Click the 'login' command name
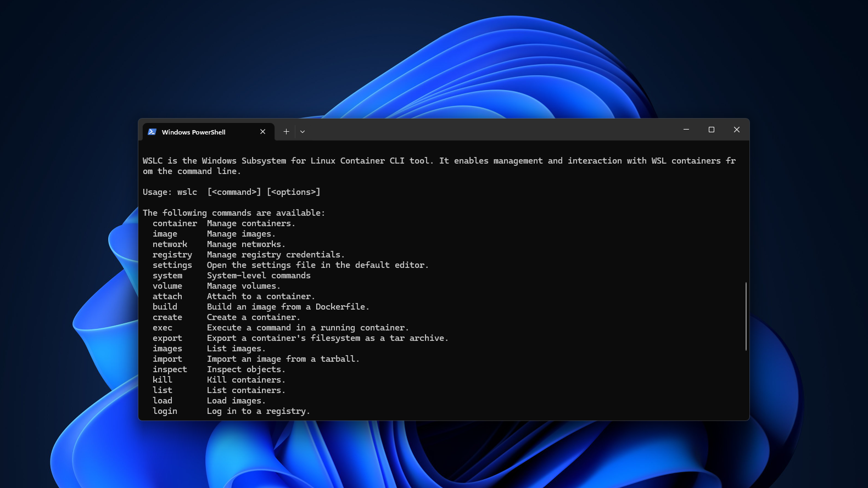This screenshot has width=868, height=488. pos(165,411)
